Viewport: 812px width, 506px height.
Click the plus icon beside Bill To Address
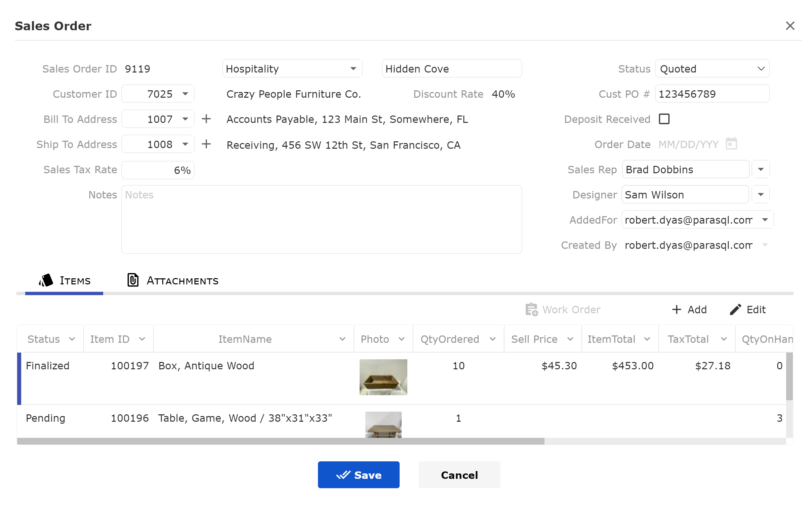click(x=206, y=119)
